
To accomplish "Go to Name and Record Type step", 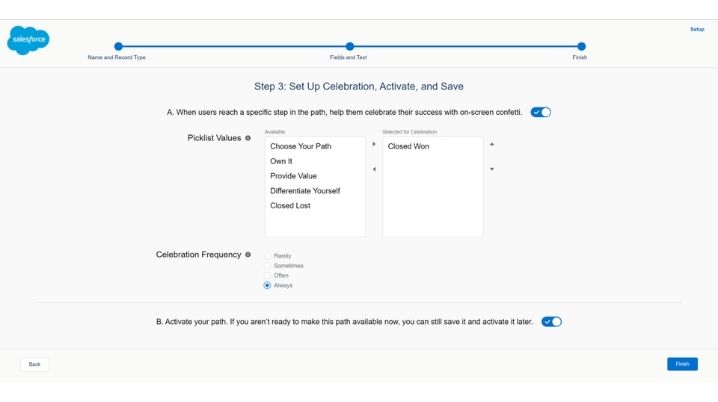I will click(118, 46).
